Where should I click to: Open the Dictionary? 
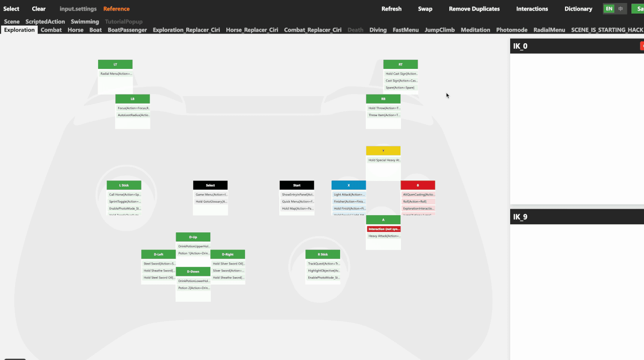point(579,9)
